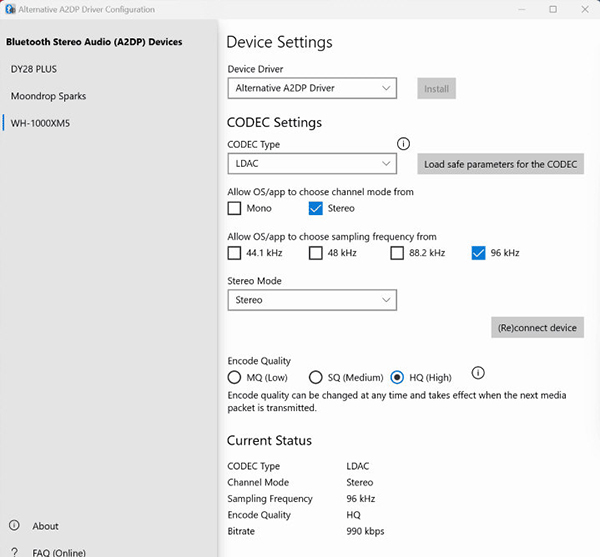
Task: Expand the CODEC Type LDAC dropdown
Action: [x=312, y=164]
